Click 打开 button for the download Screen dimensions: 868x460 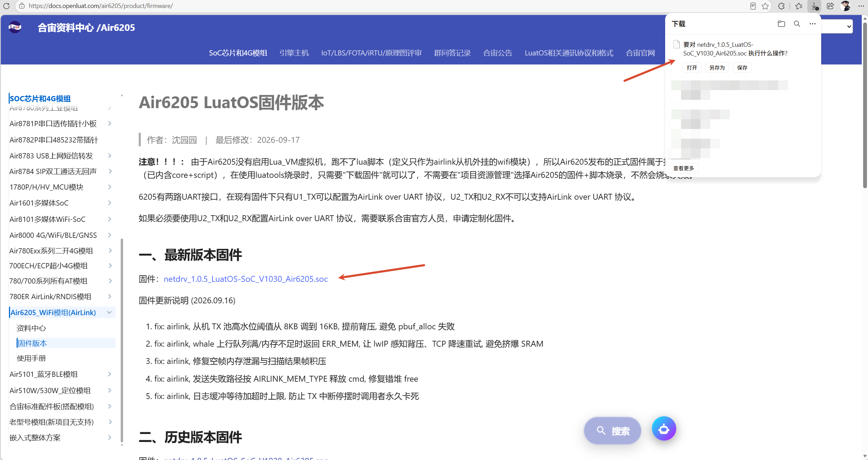coord(692,68)
